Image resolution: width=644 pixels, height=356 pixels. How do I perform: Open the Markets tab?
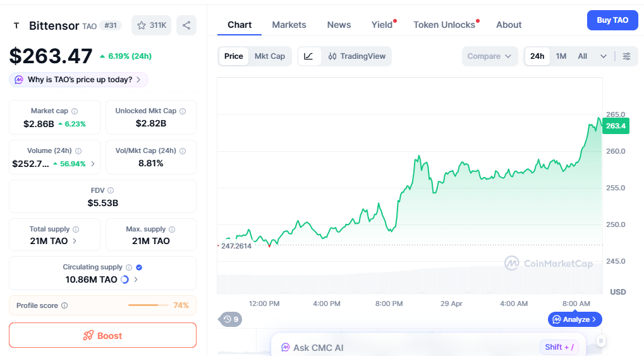(x=289, y=25)
